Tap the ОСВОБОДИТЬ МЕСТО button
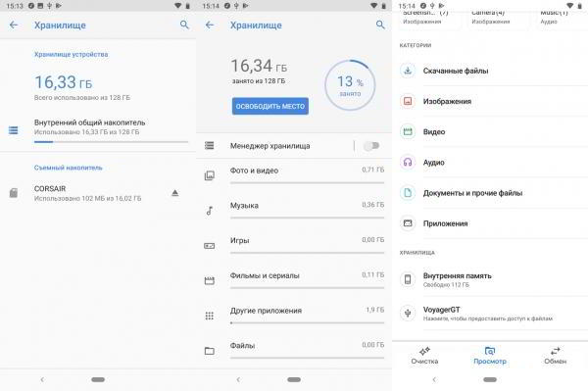The width and height of the screenshot is (588, 391). point(270,106)
